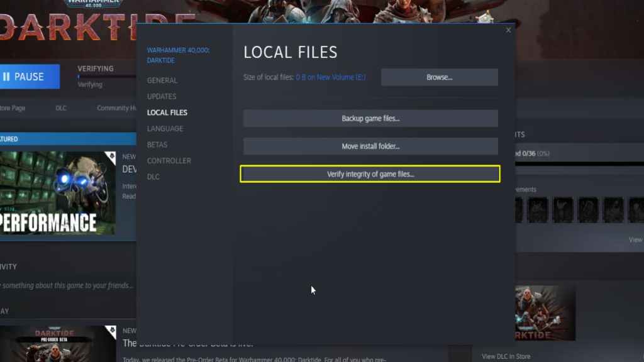Open the DLC properties section
This screenshot has height=362, width=644.
pyautogui.click(x=153, y=177)
